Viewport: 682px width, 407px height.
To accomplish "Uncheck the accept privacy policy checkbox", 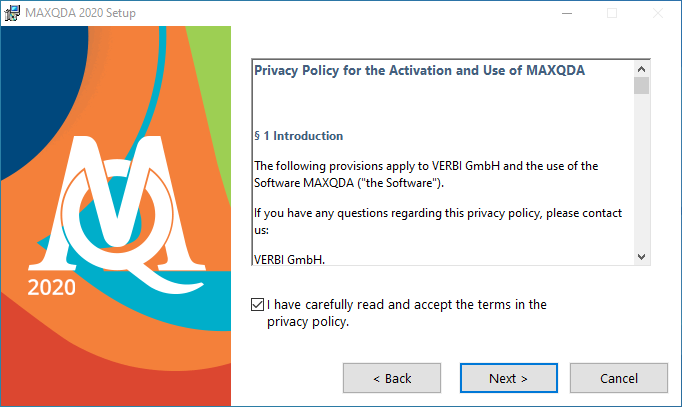I will 257,304.
